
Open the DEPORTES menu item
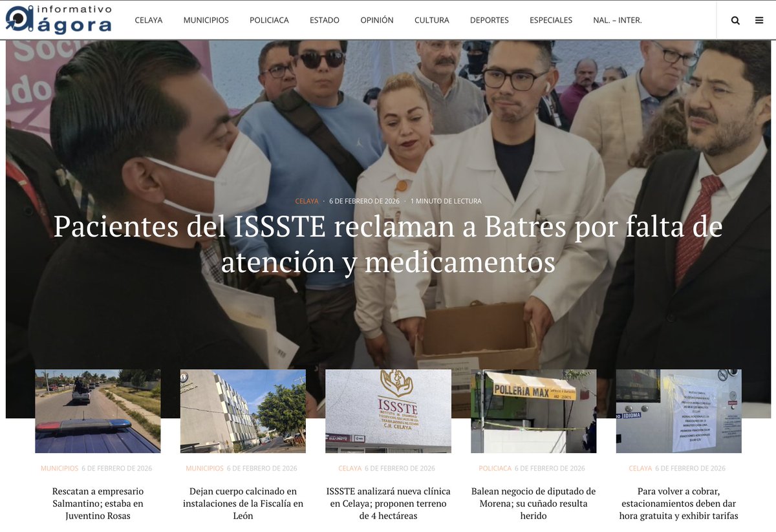pyautogui.click(x=490, y=20)
